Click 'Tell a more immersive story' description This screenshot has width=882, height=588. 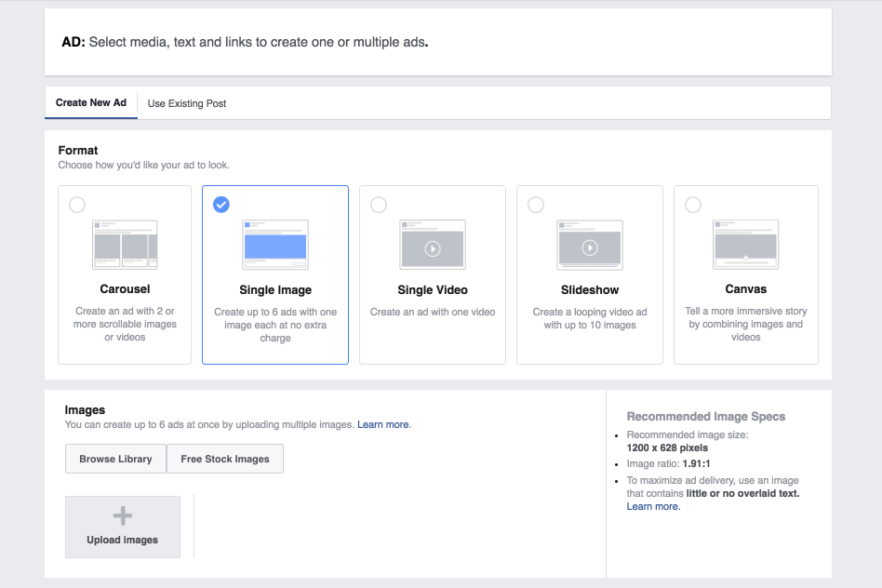746,324
